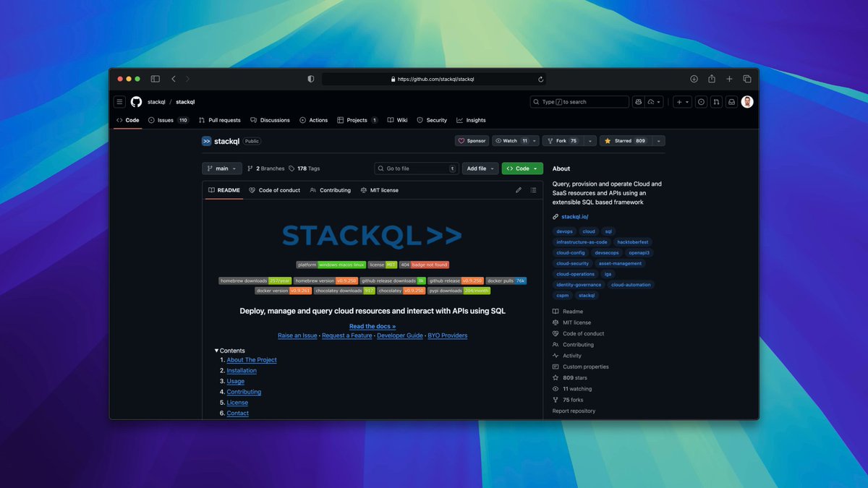
Task: Click Safari's forward arrow
Action: 187,79
